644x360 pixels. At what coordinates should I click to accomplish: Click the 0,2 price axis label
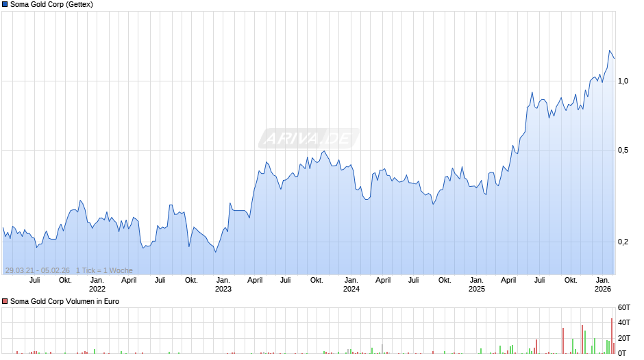click(623, 242)
